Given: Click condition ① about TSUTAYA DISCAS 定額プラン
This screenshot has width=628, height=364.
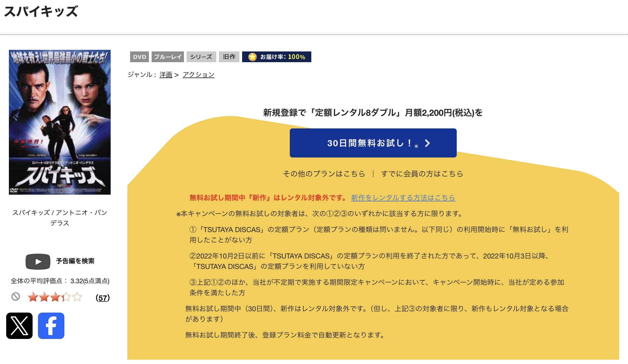Looking at the screenshot, I should (379, 234).
